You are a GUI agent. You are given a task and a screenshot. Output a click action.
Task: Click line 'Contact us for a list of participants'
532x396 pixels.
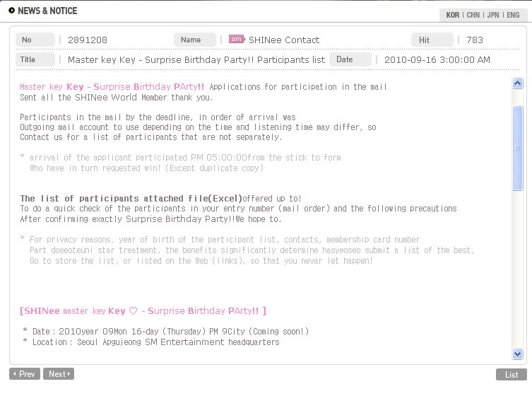(x=151, y=137)
